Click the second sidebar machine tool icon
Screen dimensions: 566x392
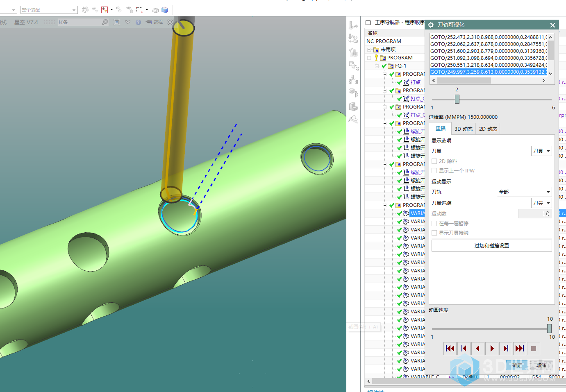click(353, 38)
